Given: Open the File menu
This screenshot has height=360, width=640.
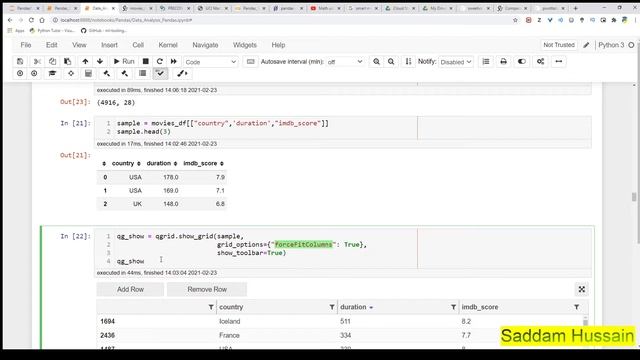Looking at the screenshot, I should click(x=26, y=45).
